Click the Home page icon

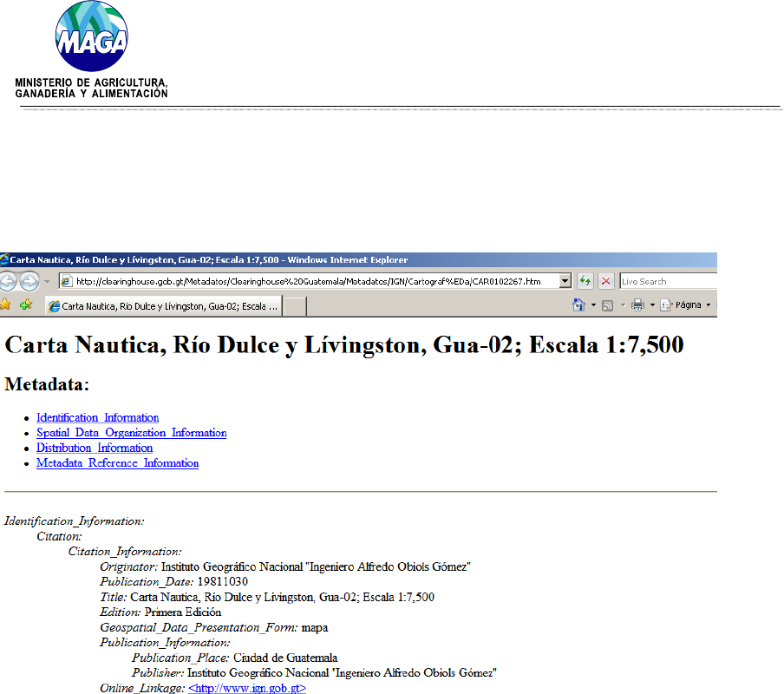[579, 305]
